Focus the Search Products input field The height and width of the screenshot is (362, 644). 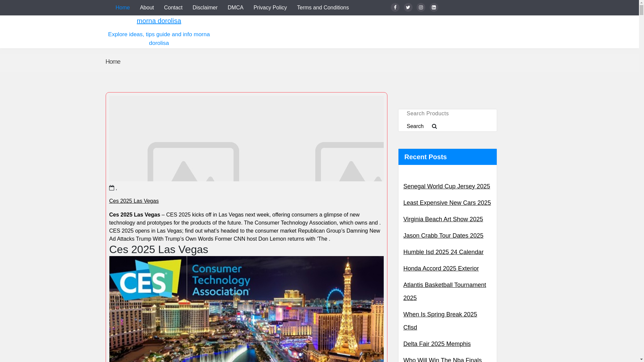pos(447,114)
